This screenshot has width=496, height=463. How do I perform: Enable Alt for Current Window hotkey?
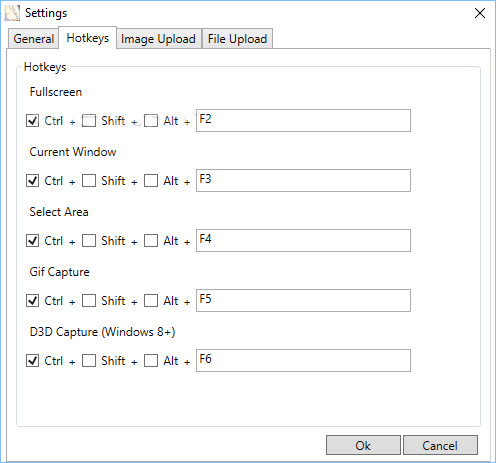[151, 180]
